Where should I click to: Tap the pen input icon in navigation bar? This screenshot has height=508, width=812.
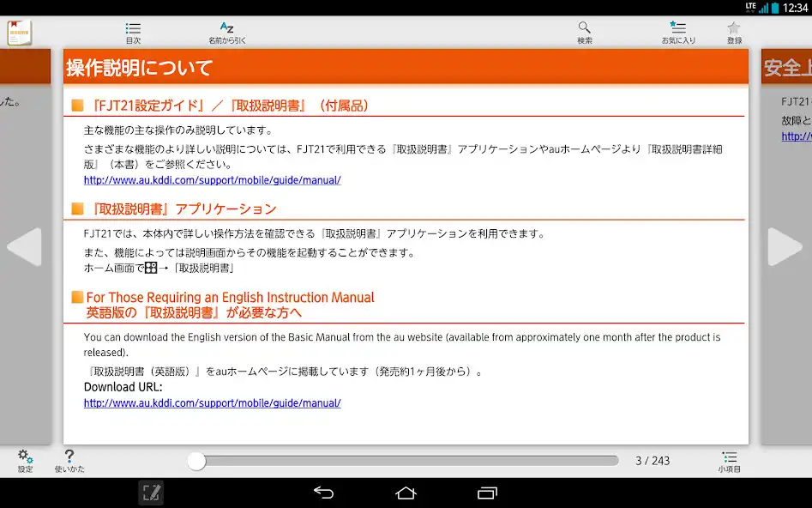click(151, 493)
